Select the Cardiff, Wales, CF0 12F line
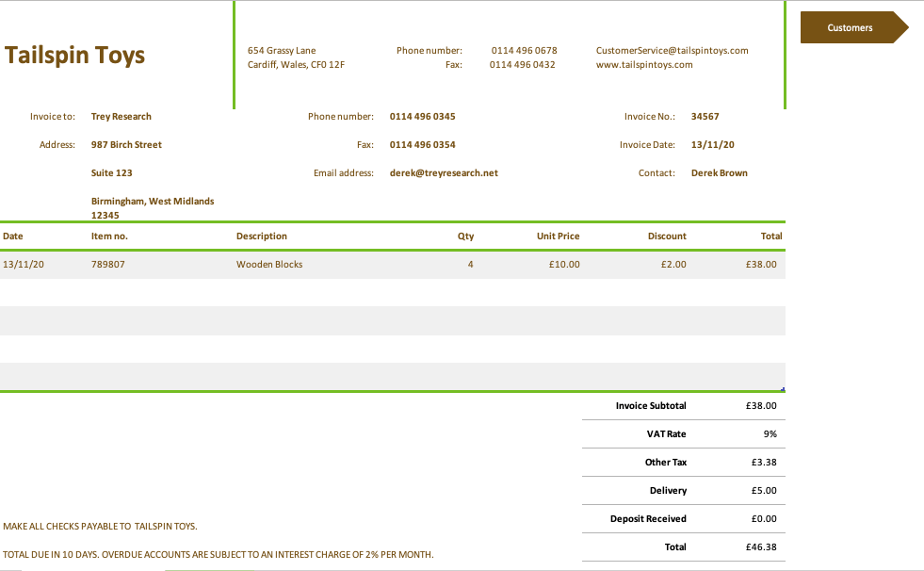Image resolution: width=924 pixels, height=571 pixels. (296, 65)
